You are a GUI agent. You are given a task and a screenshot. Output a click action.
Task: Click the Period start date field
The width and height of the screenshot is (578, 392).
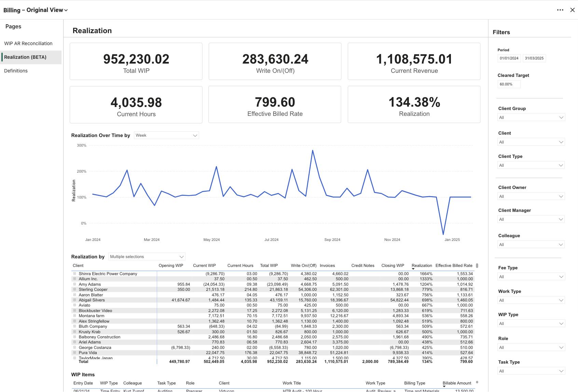tap(509, 58)
